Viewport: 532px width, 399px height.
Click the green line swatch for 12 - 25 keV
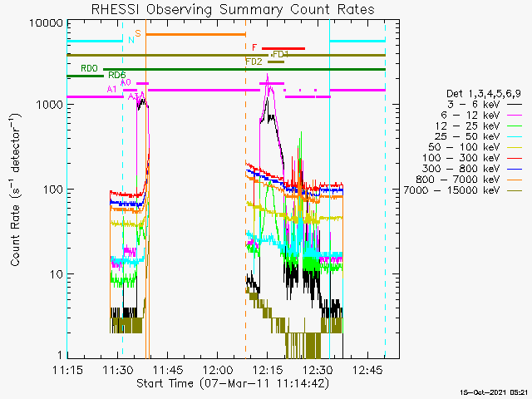pos(515,126)
